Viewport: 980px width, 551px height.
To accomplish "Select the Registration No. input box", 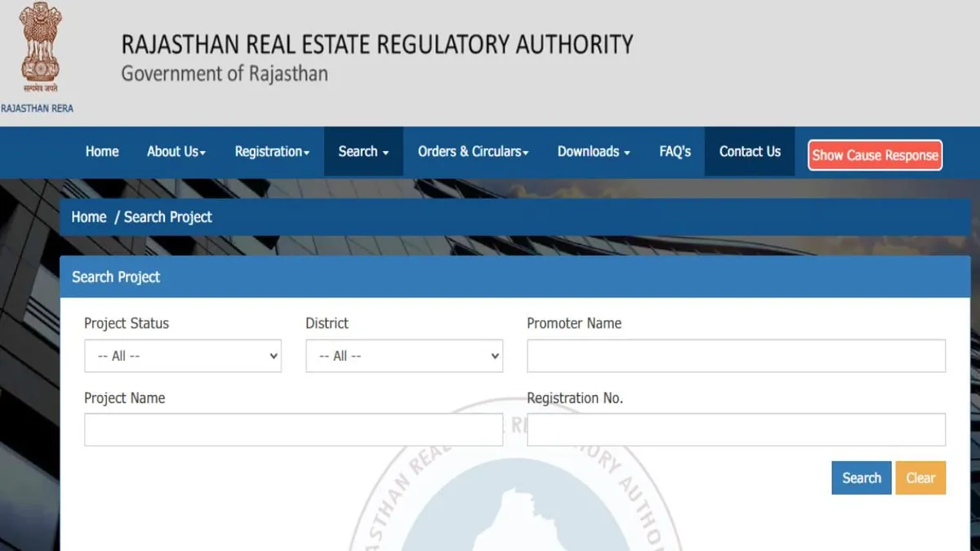I will tap(736, 429).
